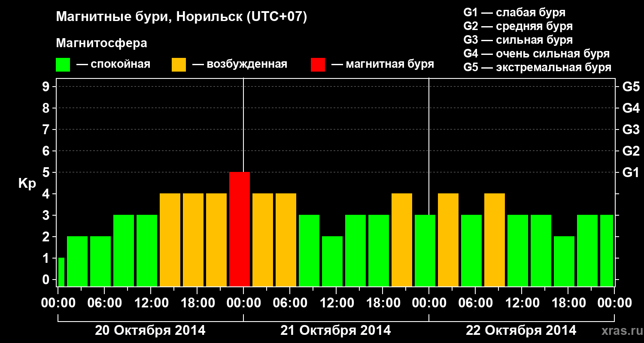Image resolution: width=644 pixels, height=343 pixels.
Task: Click the '— возбужденная' legend label
Action: click(x=240, y=64)
